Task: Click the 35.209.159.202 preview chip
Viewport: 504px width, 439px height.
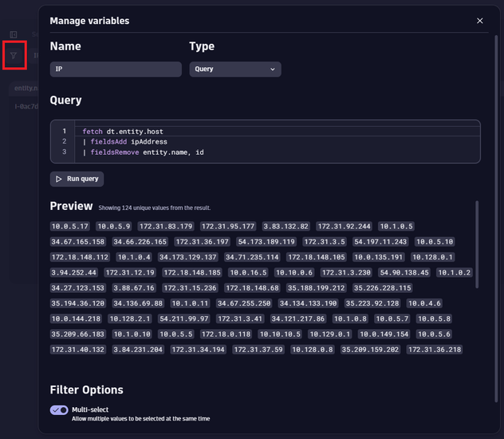Action: pyautogui.click(x=370, y=350)
